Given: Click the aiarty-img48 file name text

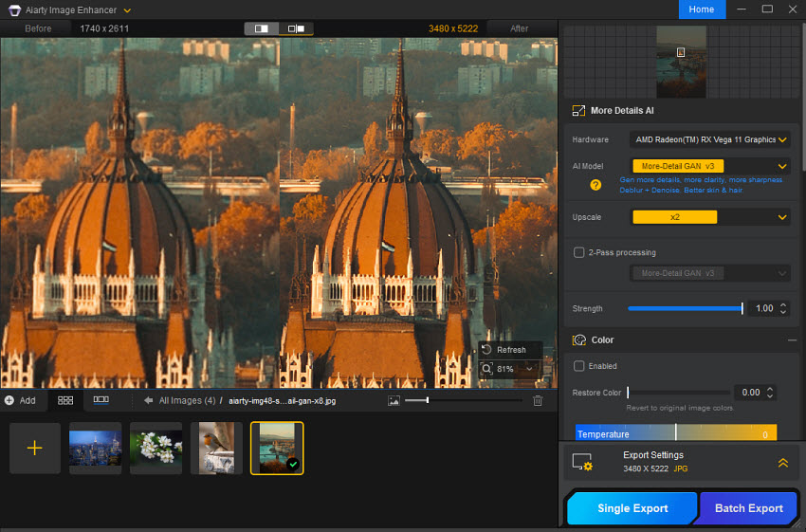Looking at the screenshot, I should [x=282, y=401].
